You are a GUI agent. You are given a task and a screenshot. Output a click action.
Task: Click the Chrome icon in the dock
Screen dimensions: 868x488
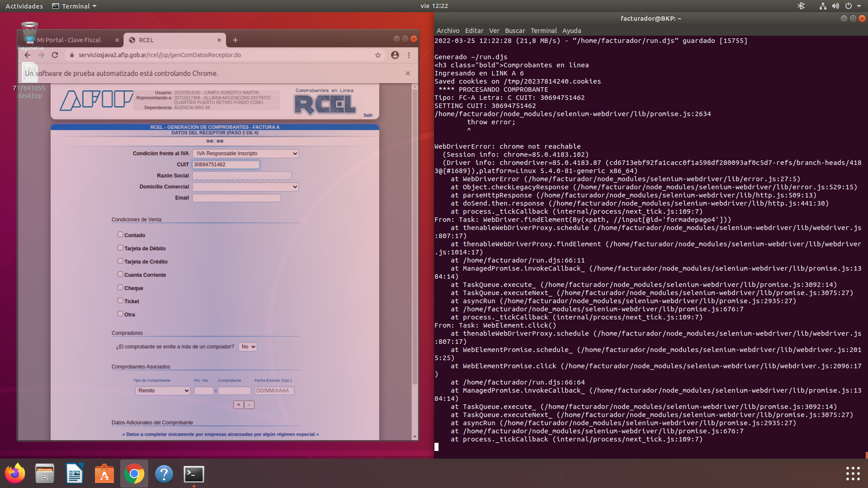(x=134, y=474)
